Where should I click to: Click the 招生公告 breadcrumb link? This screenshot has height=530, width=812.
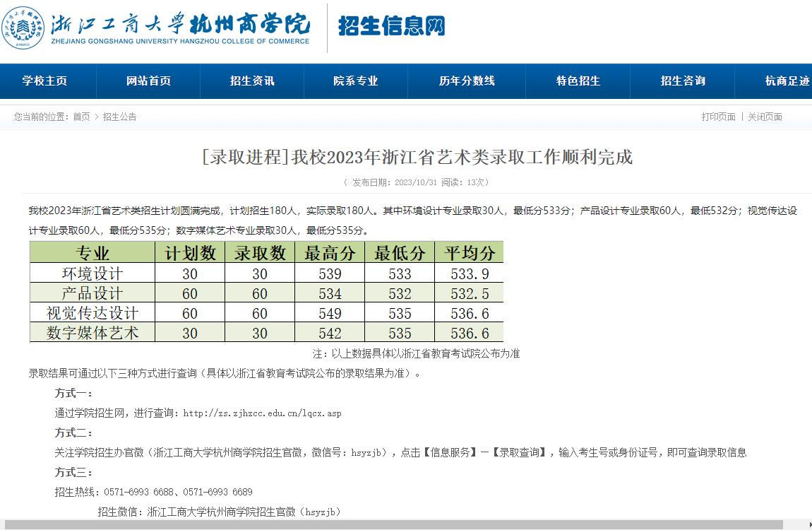(119, 117)
